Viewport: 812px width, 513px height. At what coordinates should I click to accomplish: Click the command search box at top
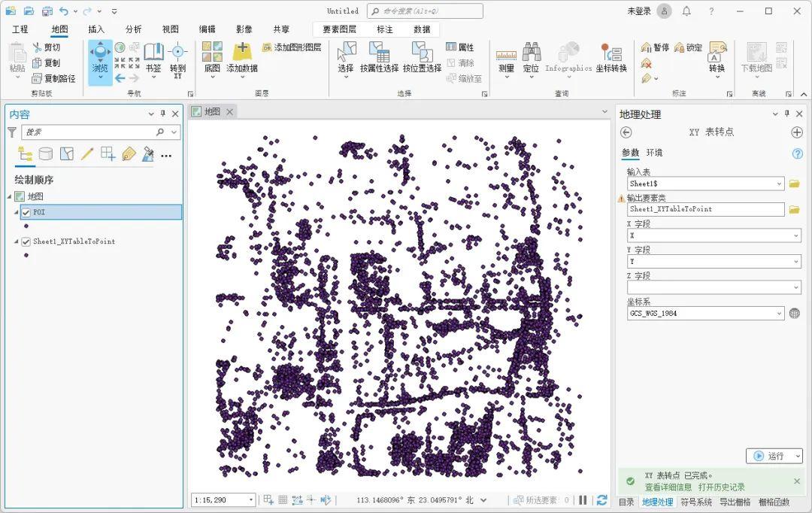(x=425, y=11)
